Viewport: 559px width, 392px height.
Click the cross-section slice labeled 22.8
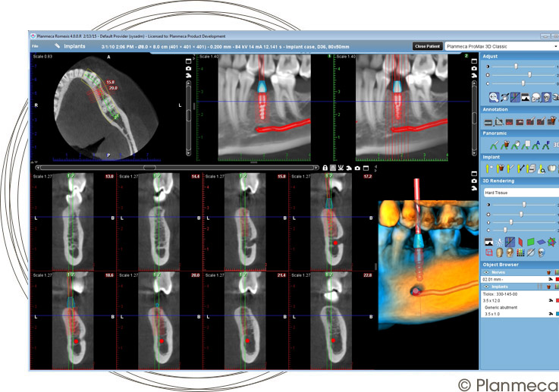[331, 321]
